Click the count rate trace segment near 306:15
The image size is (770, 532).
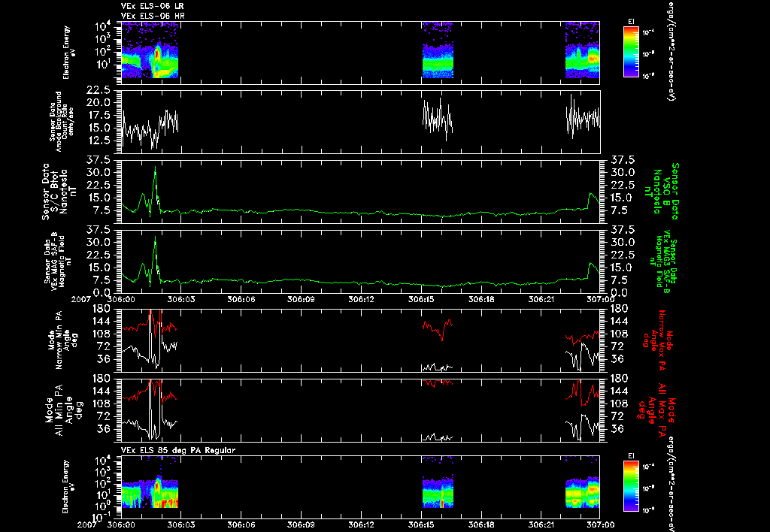438,119
